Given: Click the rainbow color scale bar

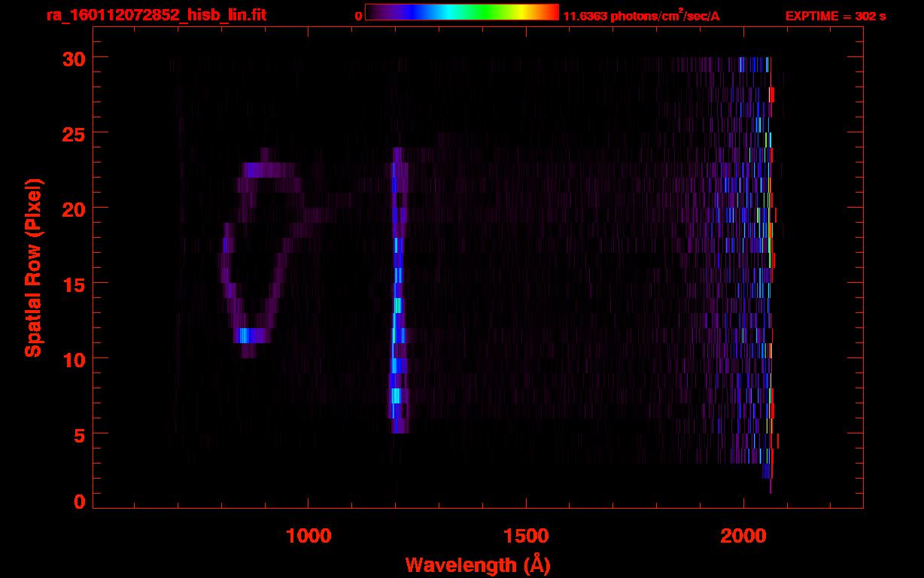Looking at the screenshot, I should [x=462, y=13].
